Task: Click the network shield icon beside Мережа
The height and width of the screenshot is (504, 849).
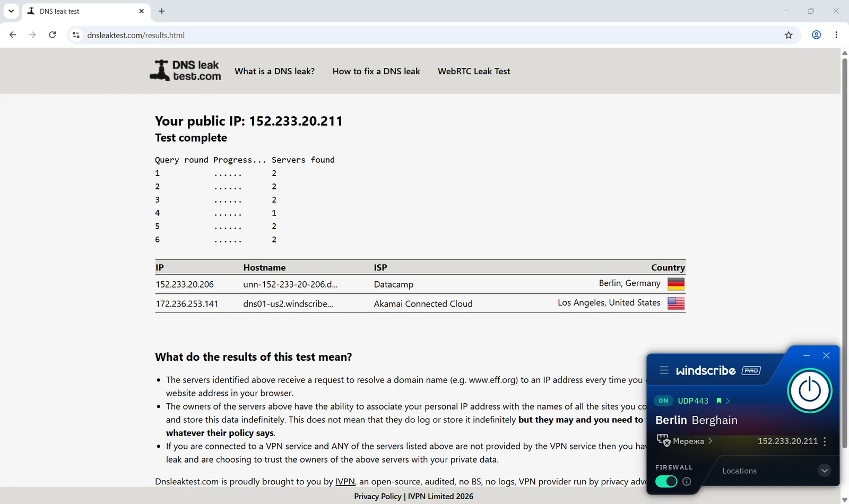Action: (x=663, y=441)
